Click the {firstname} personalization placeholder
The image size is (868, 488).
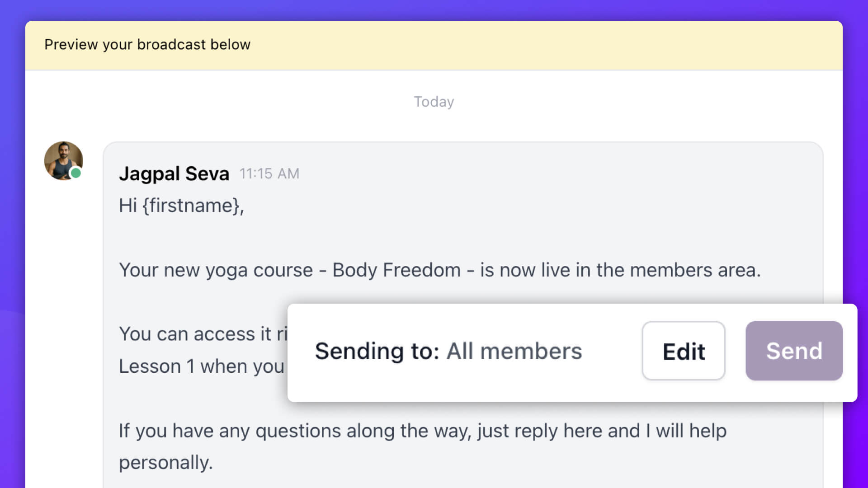192,206
